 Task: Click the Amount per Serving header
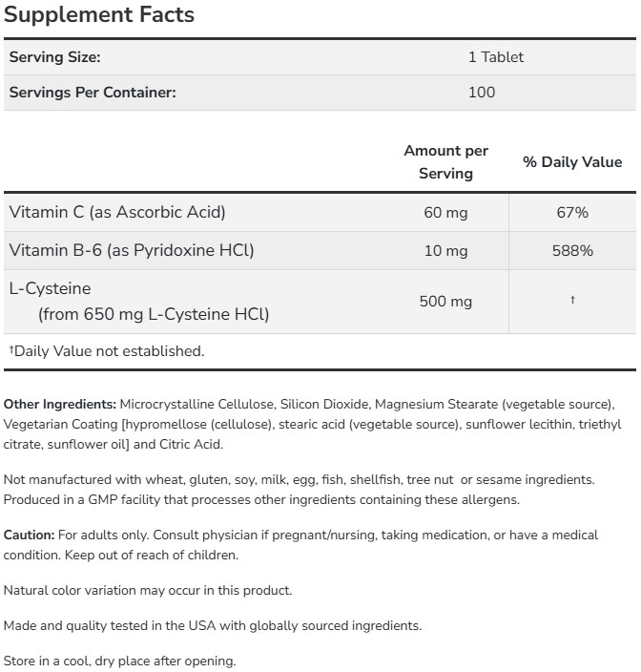point(445,162)
